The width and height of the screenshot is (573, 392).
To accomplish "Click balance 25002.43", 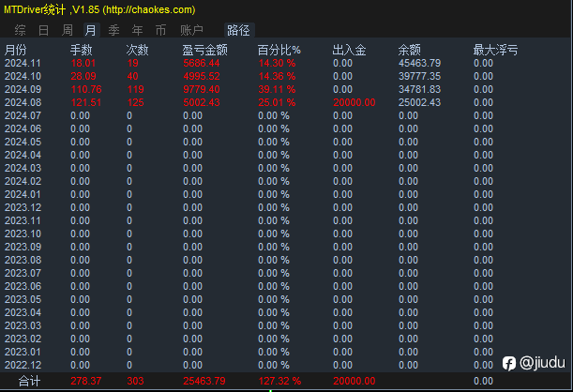I will point(419,102).
